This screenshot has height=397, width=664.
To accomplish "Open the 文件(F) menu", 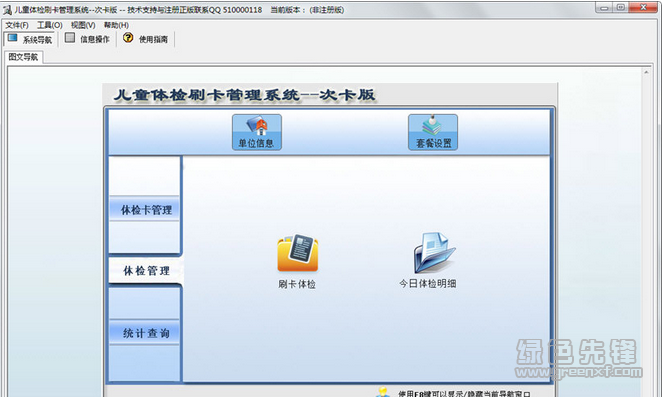I will point(17,25).
